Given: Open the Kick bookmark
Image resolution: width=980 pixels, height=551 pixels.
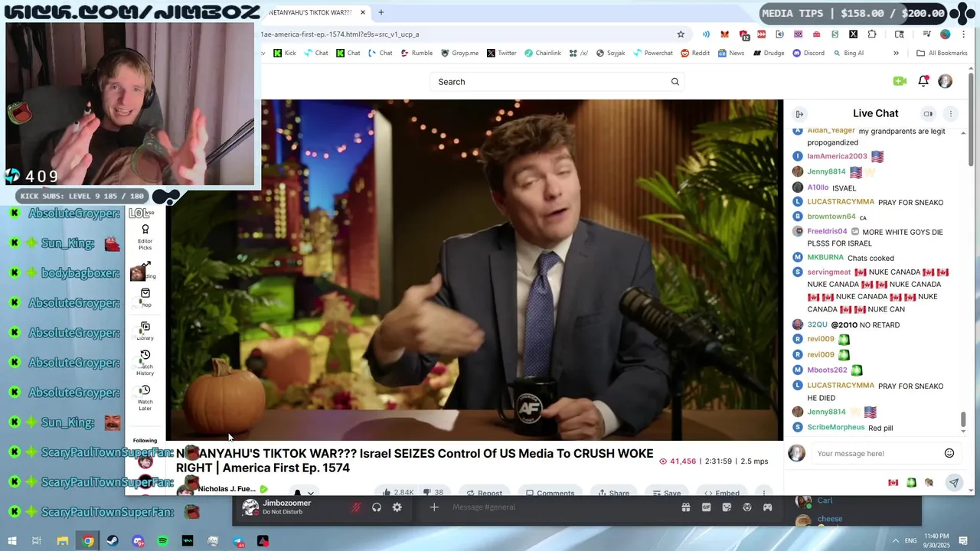Looking at the screenshot, I should tap(284, 54).
